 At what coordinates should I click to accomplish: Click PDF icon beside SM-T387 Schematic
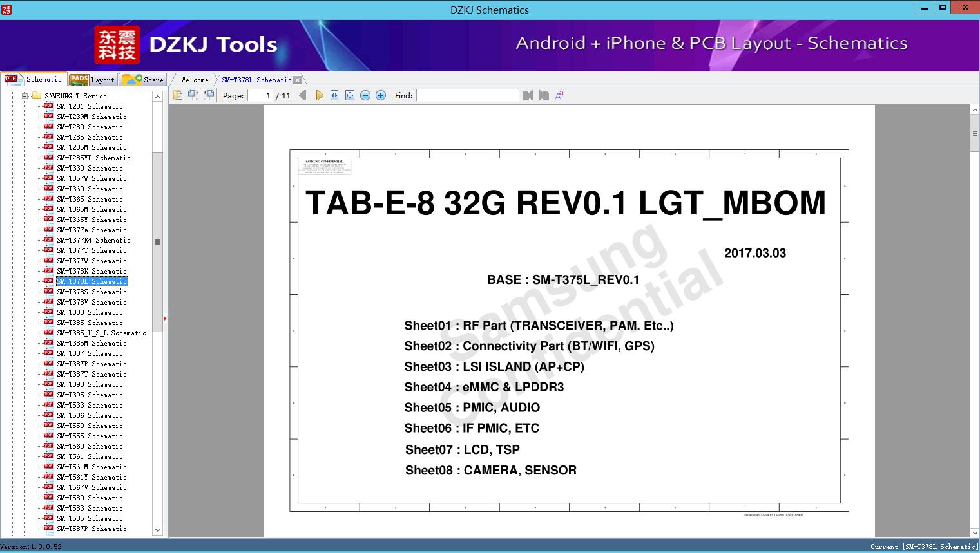coord(48,353)
